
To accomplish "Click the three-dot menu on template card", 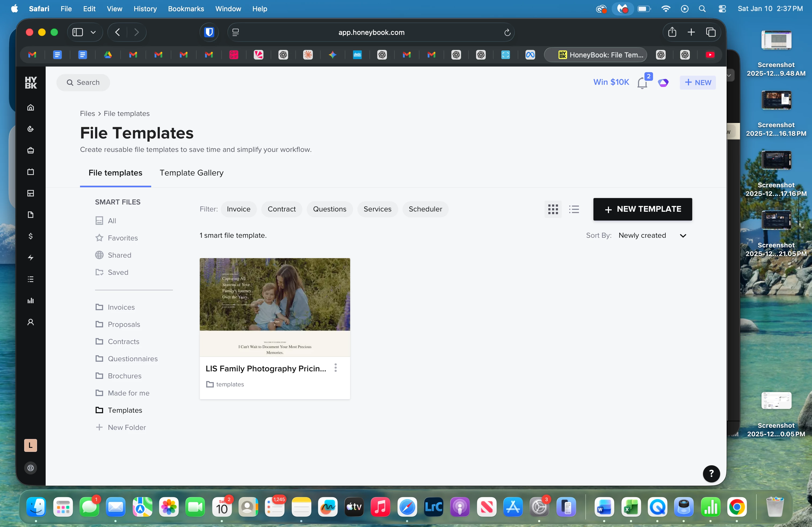I will coord(336,368).
